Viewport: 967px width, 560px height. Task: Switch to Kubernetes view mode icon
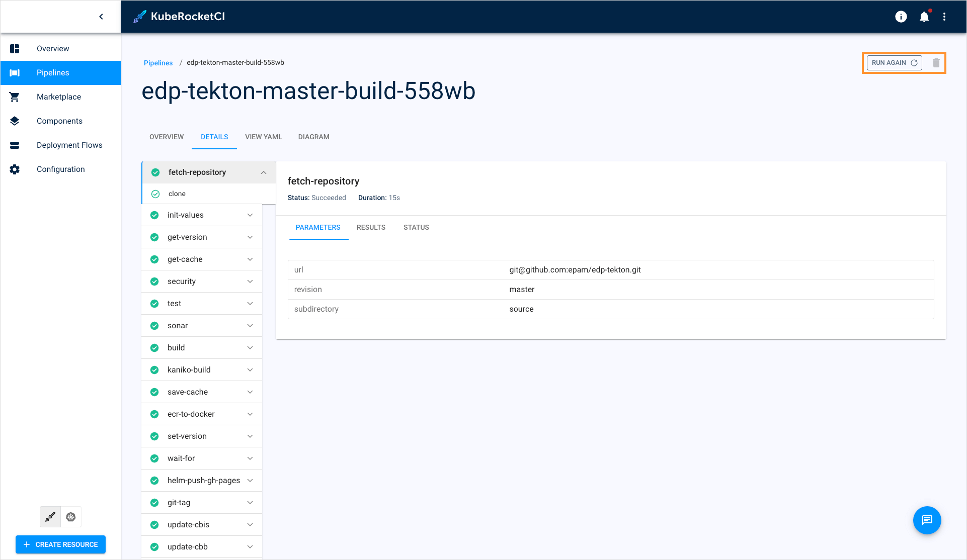(71, 517)
